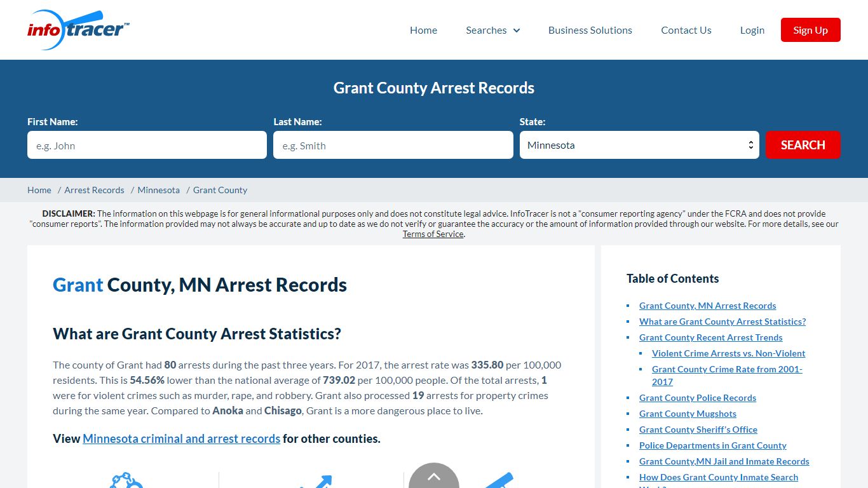Jump to Grant County Recent Arrest Trends
Viewport: 868px width, 488px height.
[710, 337]
